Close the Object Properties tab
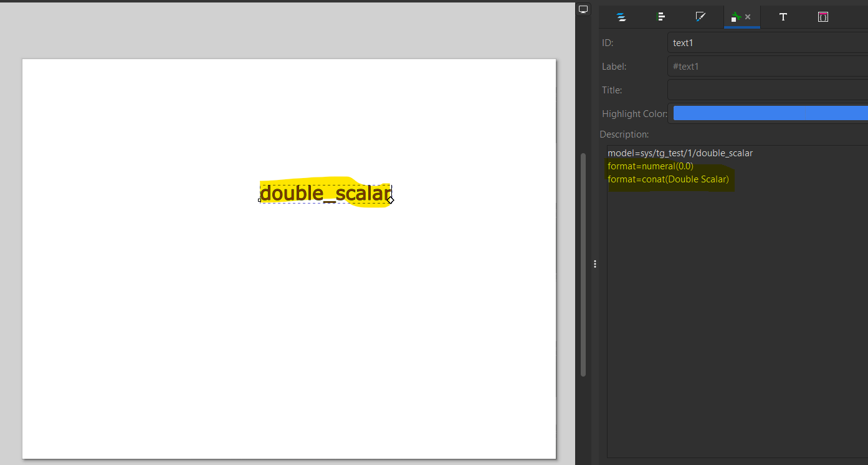The height and width of the screenshot is (465, 868). pyautogui.click(x=748, y=17)
